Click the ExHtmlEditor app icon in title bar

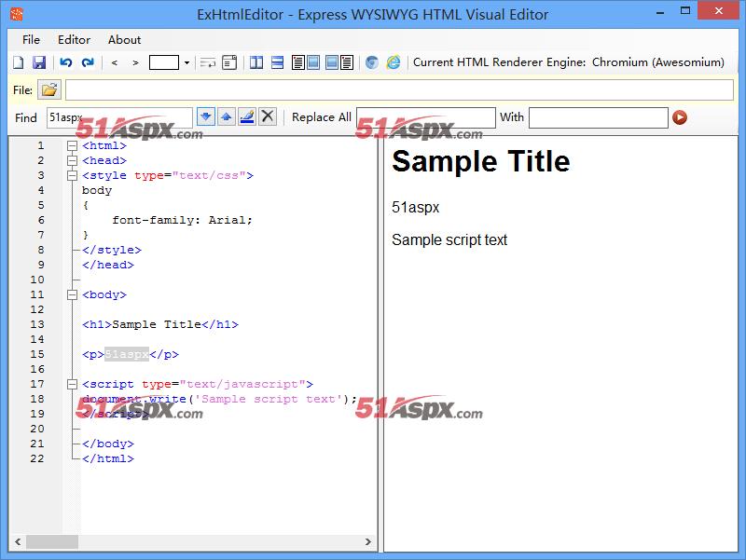point(17,14)
